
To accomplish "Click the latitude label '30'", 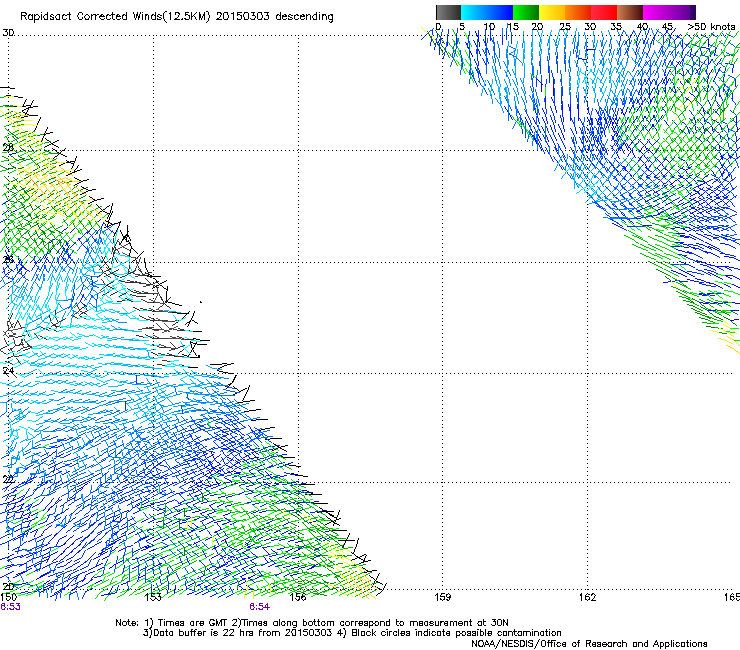I will (x=8, y=33).
